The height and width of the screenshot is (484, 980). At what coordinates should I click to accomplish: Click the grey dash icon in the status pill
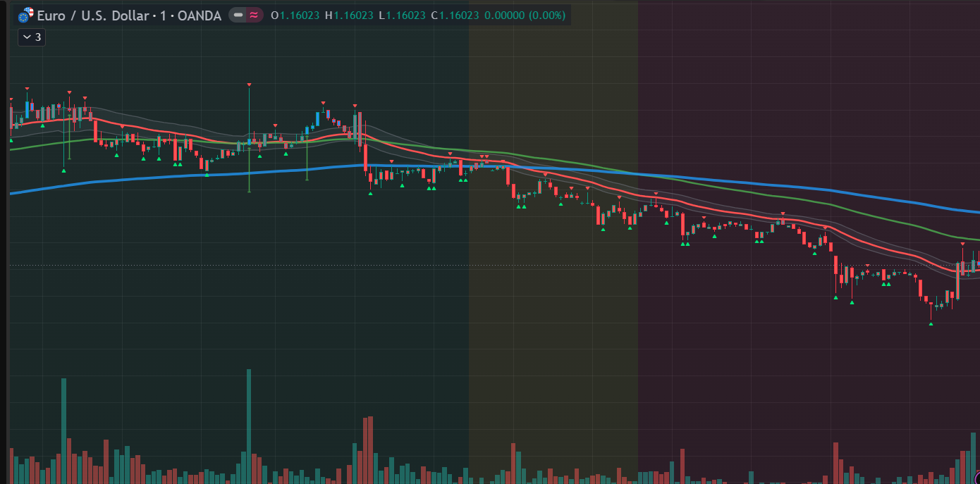click(x=238, y=15)
